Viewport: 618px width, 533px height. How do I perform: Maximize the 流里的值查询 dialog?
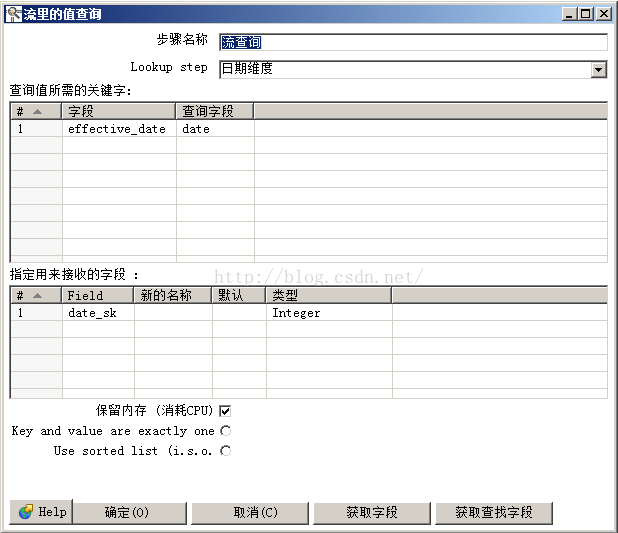click(x=586, y=14)
